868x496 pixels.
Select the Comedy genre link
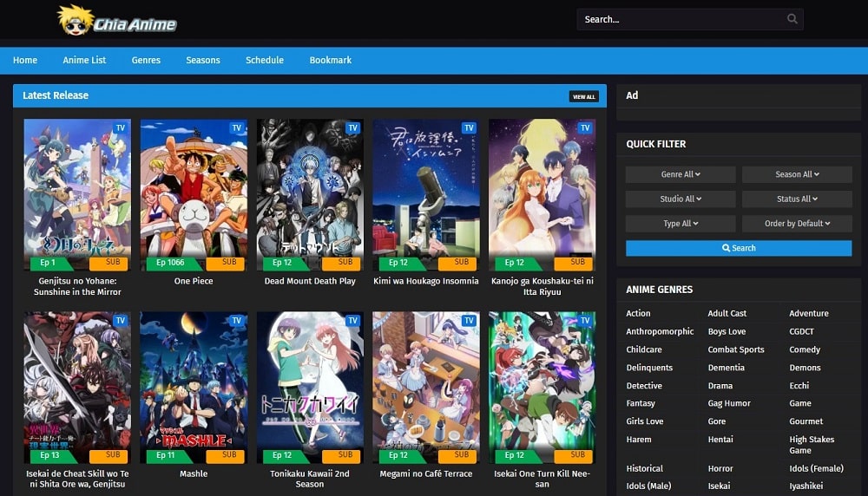click(805, 350)
